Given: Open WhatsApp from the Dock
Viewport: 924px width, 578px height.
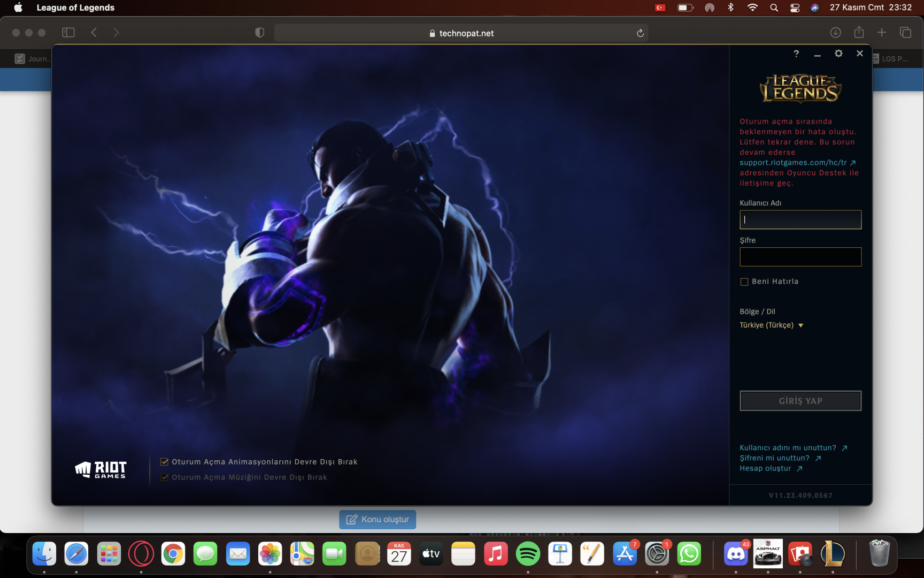Looking at the screenshot, I should click(689, 554).
